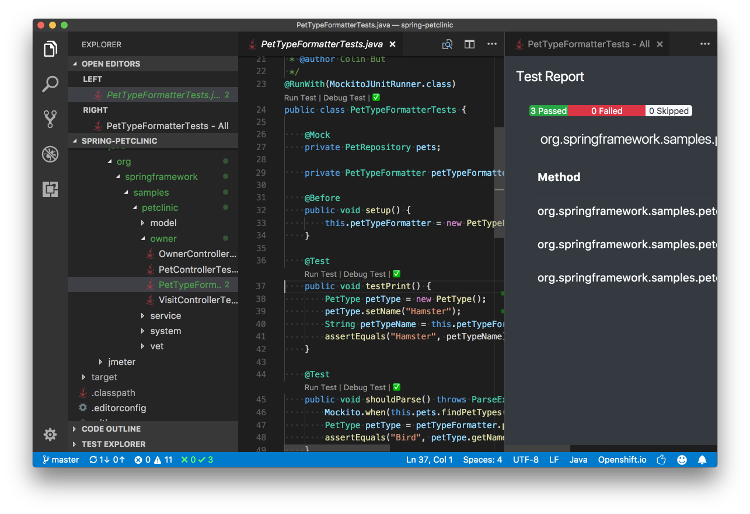Click the white 0 Skipped bar segment
The height and width of the screenshot is (514, 750).
click(668, 111)
